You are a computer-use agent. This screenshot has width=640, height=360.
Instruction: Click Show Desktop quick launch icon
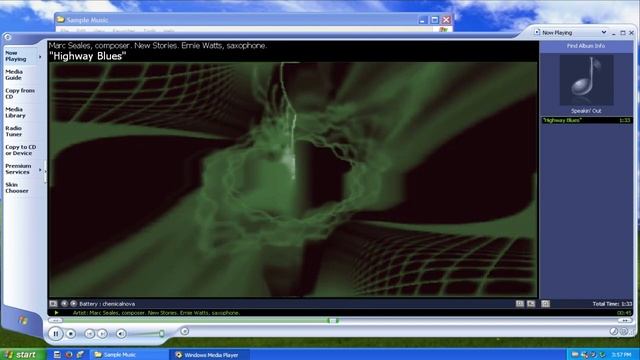(57, 355)
